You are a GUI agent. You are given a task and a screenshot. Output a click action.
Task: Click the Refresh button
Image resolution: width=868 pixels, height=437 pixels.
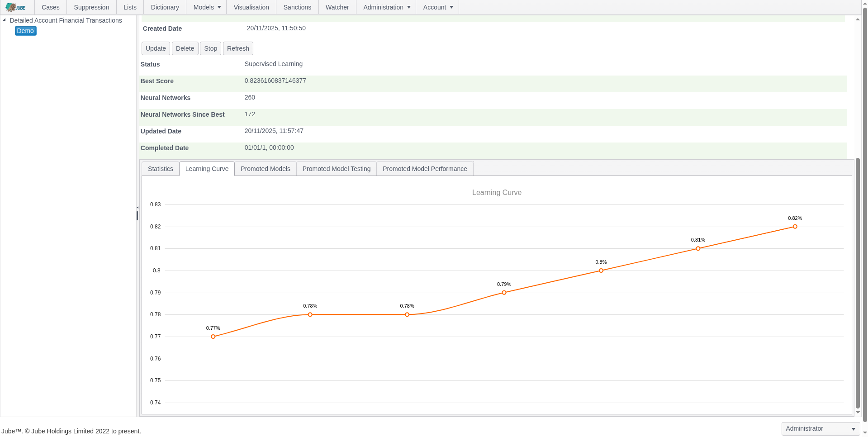point(238,48)
